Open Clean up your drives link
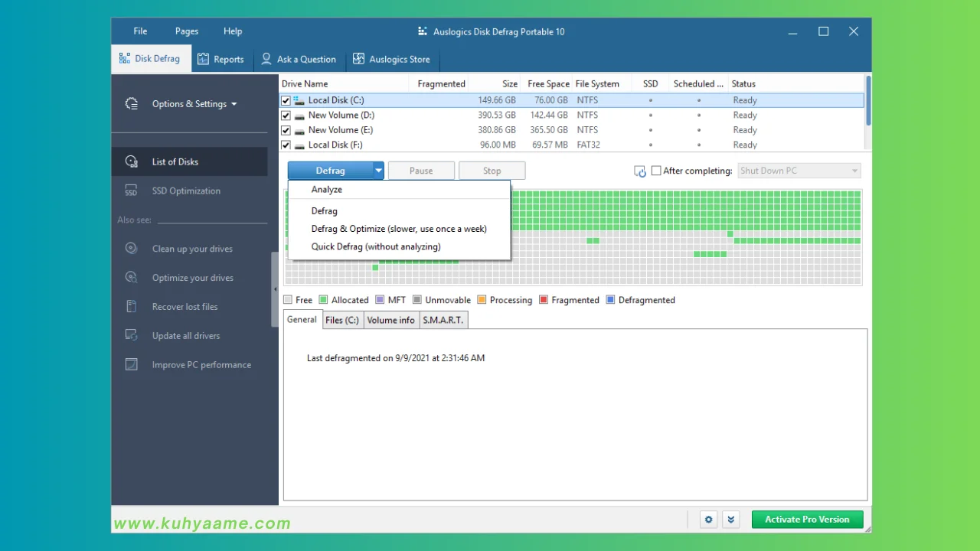 pyautogui.click(x=192, y=249)
